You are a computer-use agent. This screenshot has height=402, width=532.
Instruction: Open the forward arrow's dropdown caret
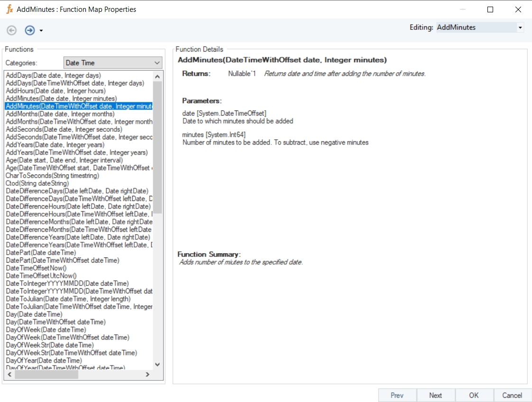click(41, 31)
